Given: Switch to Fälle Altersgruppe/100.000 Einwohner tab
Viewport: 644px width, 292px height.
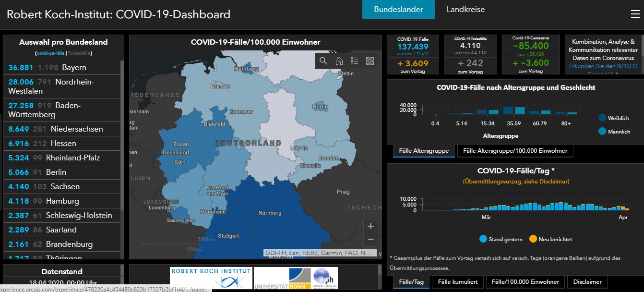Looking at the screenshot, I should coord(515,150).
